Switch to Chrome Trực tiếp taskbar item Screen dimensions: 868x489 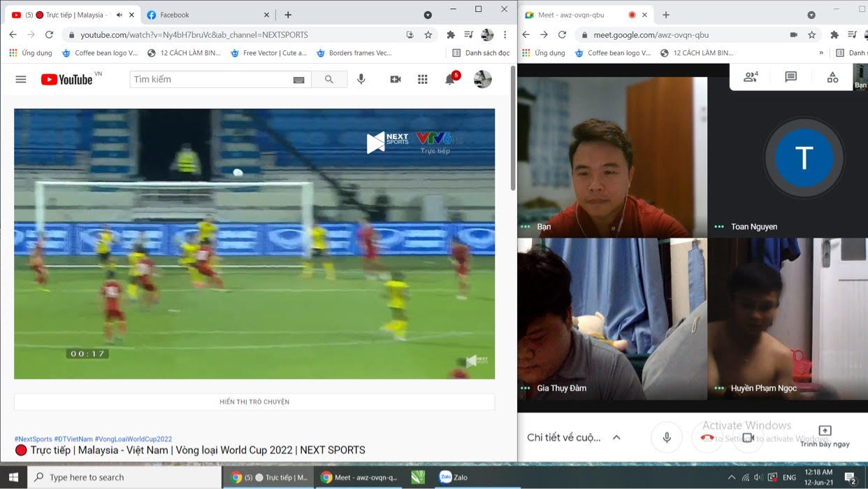click(269, 478)
